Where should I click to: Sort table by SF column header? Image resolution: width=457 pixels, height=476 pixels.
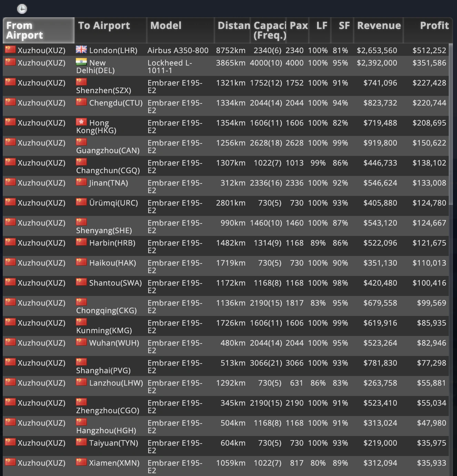click(x=343, y=30)
